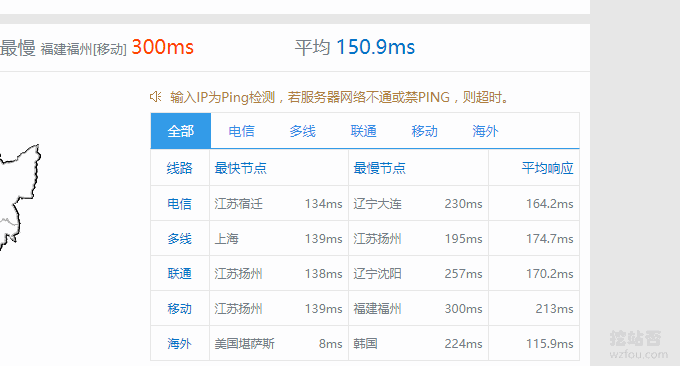Click the 线路 column header
The image size is (680, 366).
pos(180,168)
